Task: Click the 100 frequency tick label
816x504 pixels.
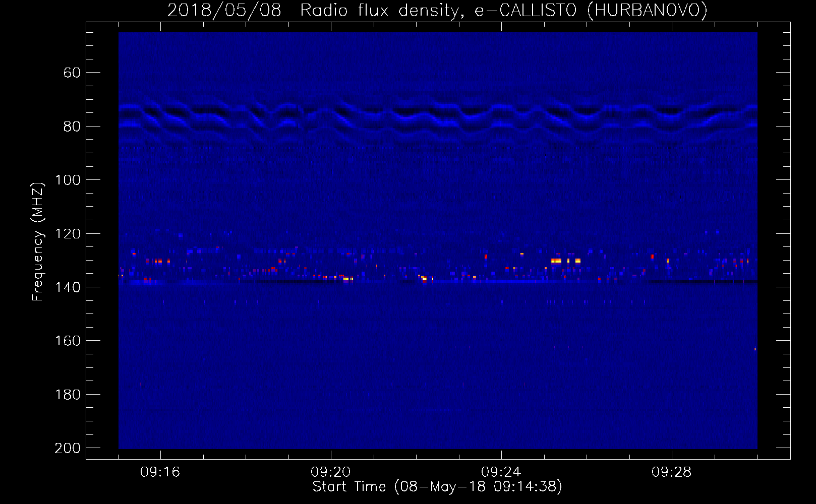Action: (68, 180)
